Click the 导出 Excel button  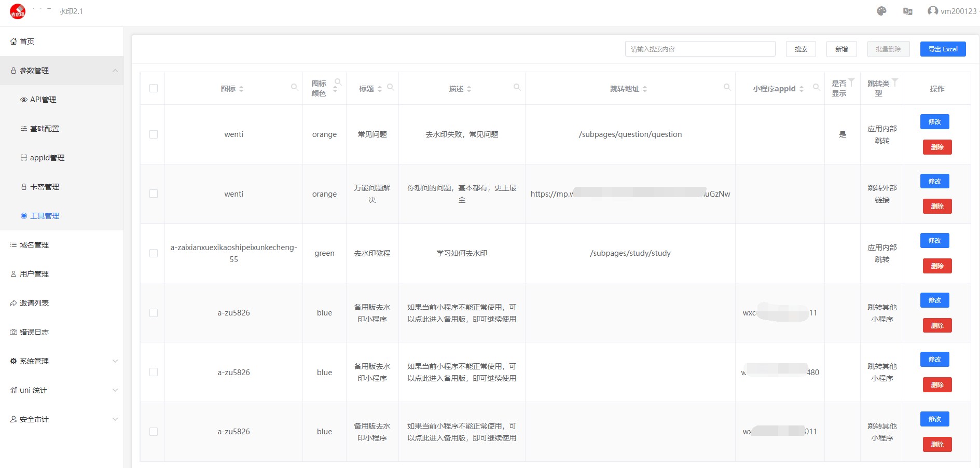tap(943, 49)
